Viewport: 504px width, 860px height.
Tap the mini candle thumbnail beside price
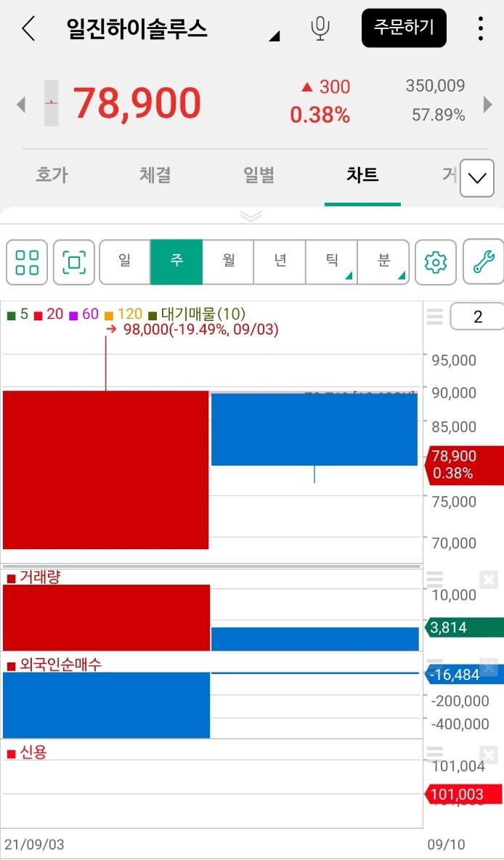[51, 103]
